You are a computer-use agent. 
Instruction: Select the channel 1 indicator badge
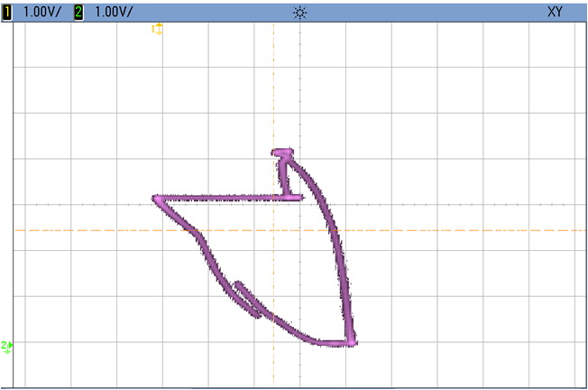[x=6, y=13]
